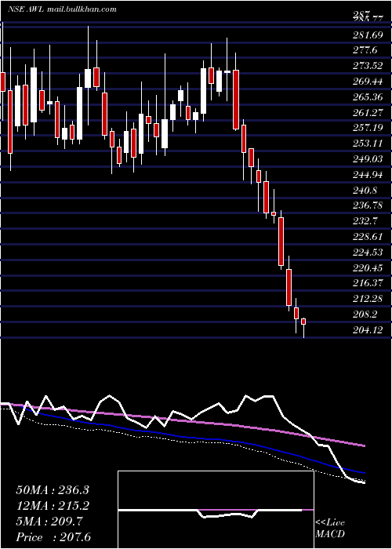Viewport: 392px width, 549px height.
Task: Select the 265.36 price axis label
Action: 367,97
